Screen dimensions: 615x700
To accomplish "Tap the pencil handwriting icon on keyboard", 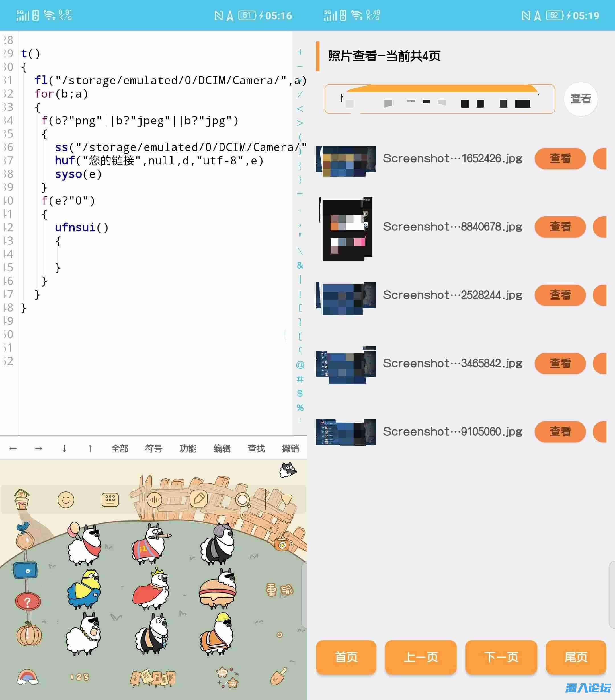I will (198, 499).
